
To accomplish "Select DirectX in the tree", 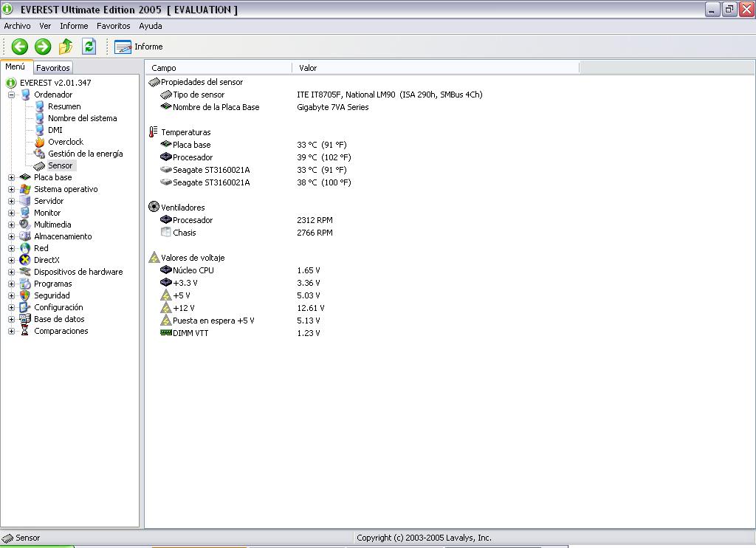I will point(47,260).
